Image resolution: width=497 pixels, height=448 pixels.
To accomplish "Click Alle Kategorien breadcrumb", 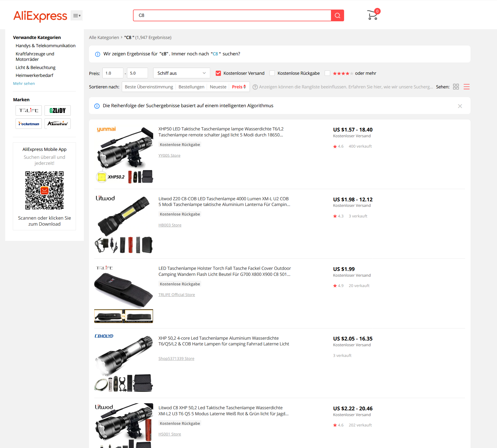I will click(104, 37).
